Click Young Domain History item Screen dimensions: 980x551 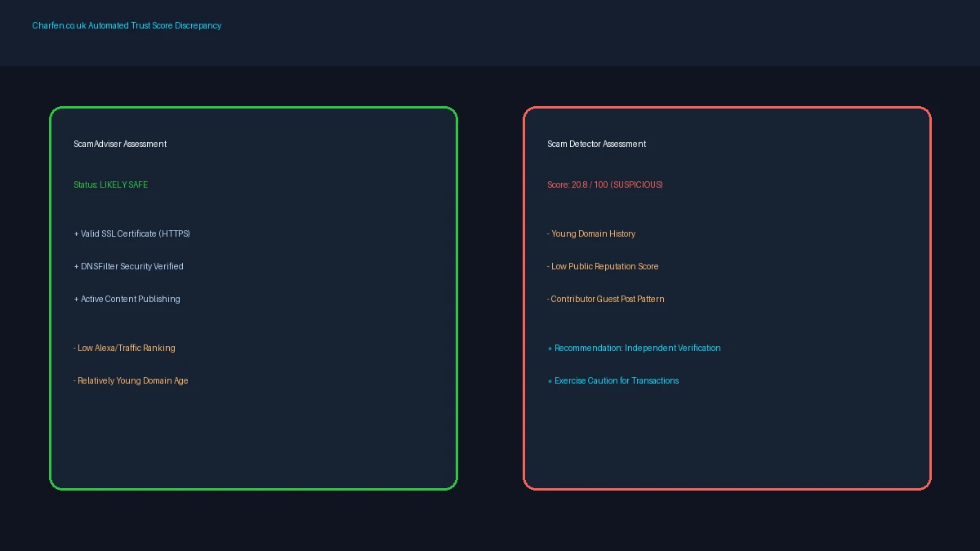591,233
